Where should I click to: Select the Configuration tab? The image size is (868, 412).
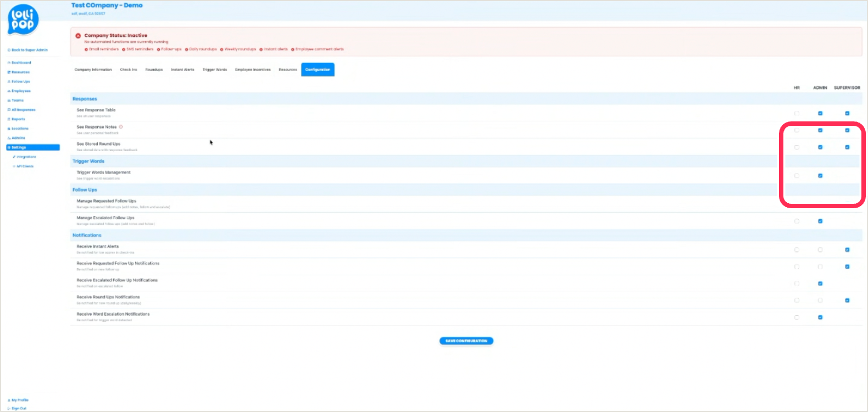pyautogui.click(x=318, y=70)
